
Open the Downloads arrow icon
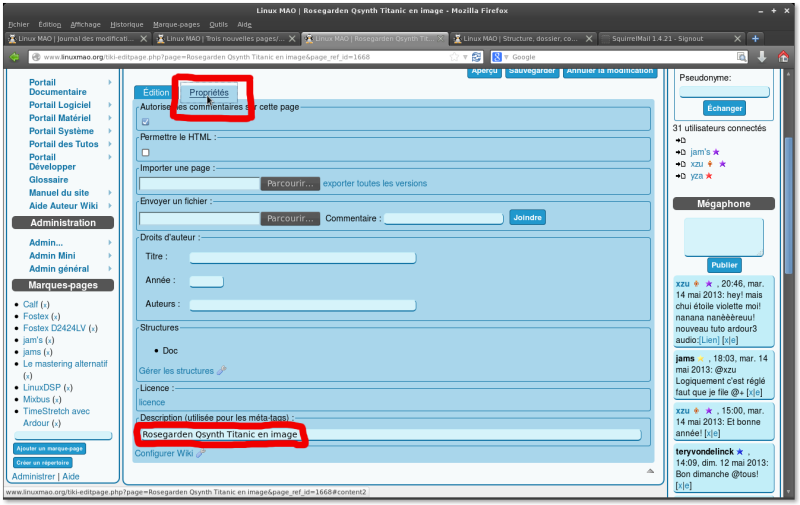click(x=762, y=57)
